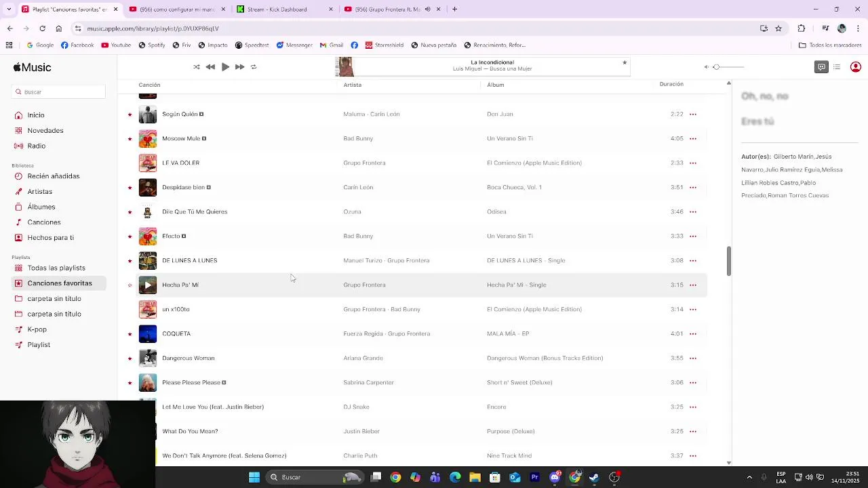The height and width of the screenshot is (488, 868).
Task: Bookmark this page with the star icon
Action: click(778, 28)
